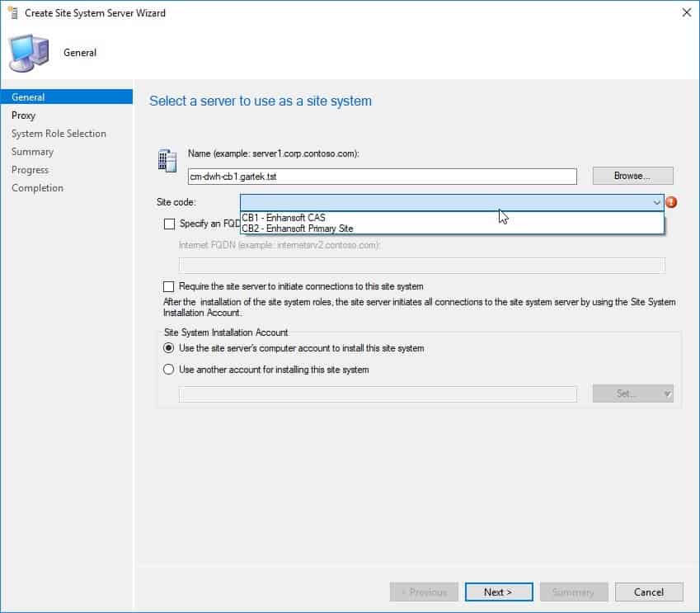The image size is (700, 613).
Task: Select Use another account for installing option
Action: 170,370
